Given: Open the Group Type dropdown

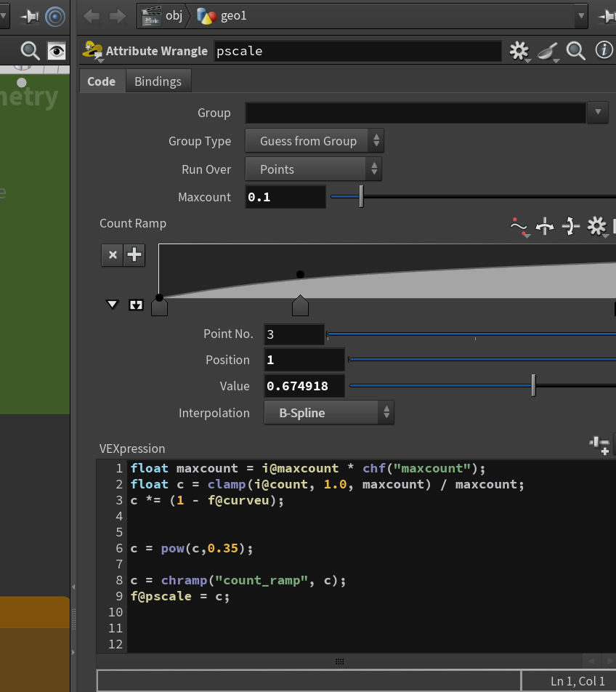Looking at the screenshot, I should pyautogui.click(x=315, y=141).
